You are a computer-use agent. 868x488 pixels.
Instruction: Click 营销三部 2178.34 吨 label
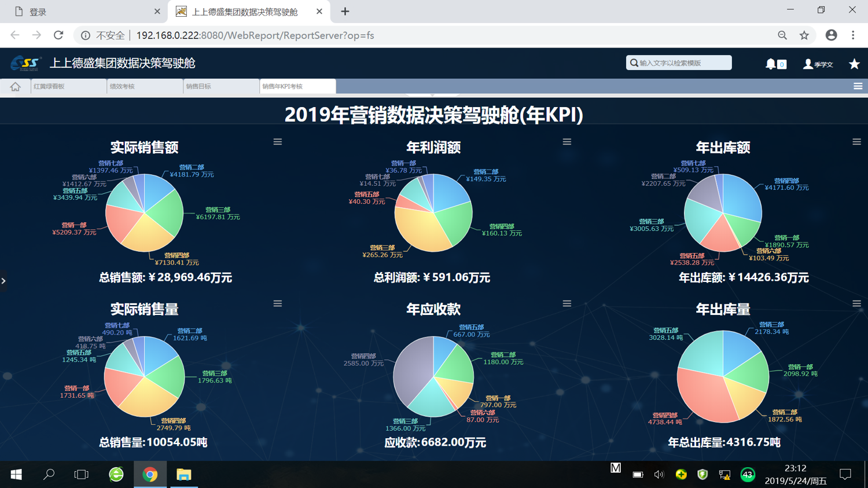(772, 328)
